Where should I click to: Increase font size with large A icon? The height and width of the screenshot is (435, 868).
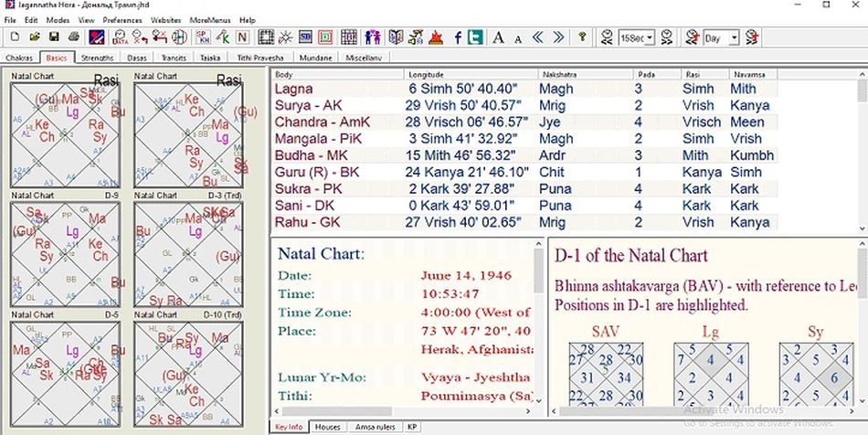[x=498, y=37]
